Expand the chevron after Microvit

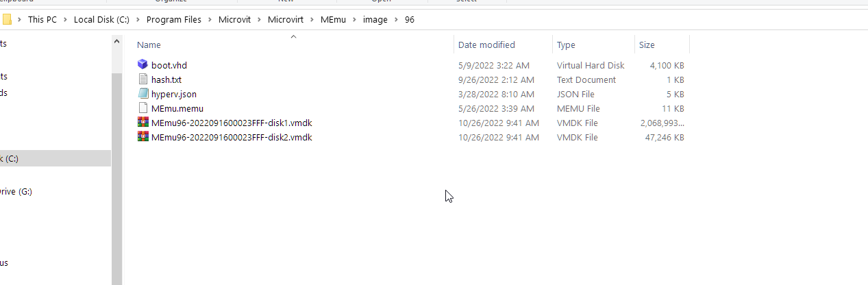point(260,20)
